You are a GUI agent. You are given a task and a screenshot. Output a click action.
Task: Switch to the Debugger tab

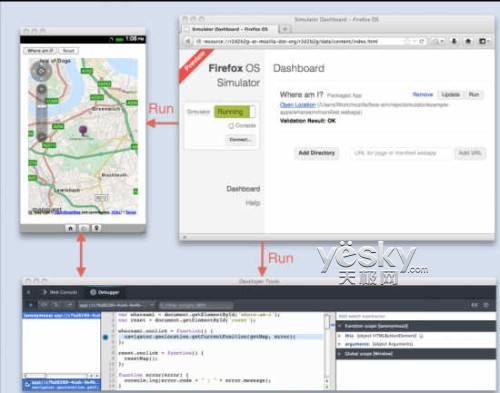coord(105,292)
